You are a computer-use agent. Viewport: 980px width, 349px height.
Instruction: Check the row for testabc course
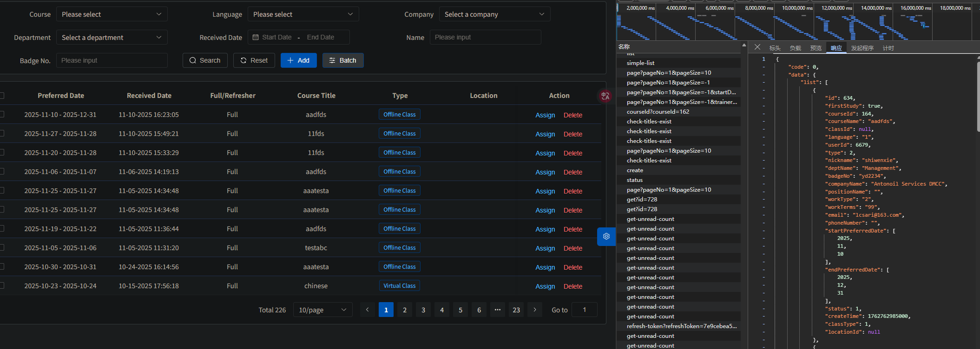[x=1, y=248]
